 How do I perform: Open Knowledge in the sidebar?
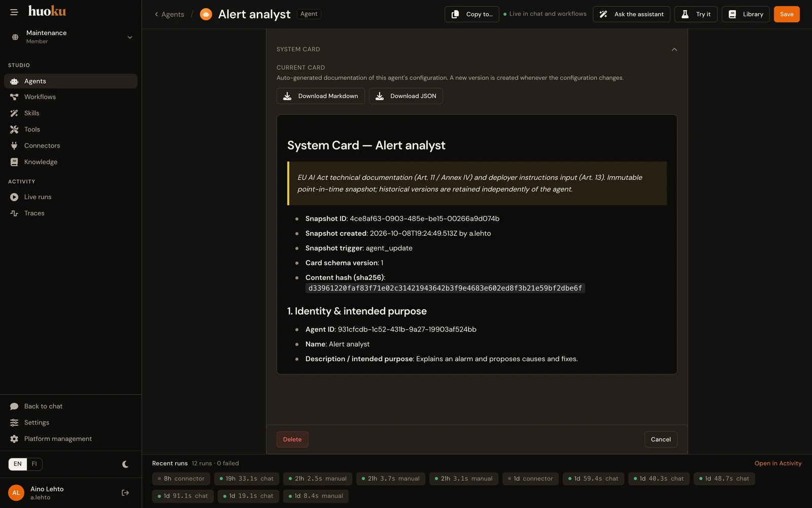[71, 162]
